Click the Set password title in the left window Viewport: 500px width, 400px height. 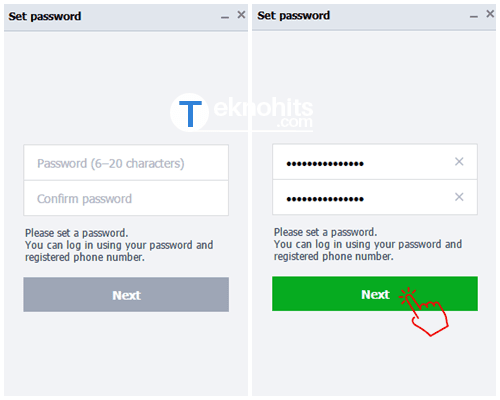(45, 16)
